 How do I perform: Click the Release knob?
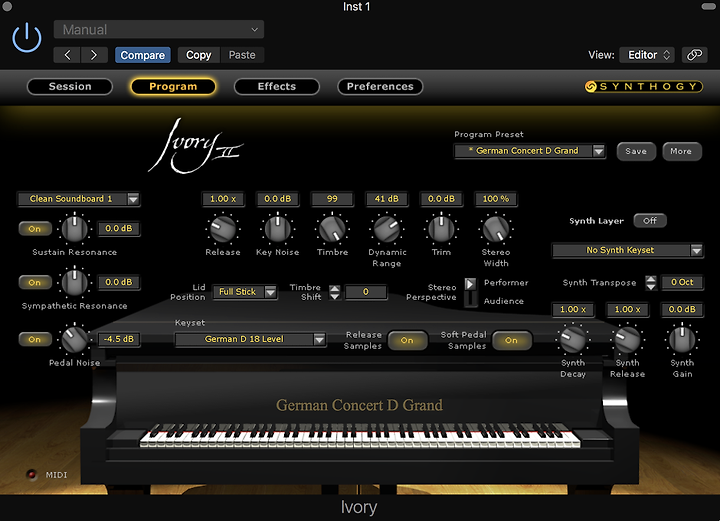(x=223, y=229)
